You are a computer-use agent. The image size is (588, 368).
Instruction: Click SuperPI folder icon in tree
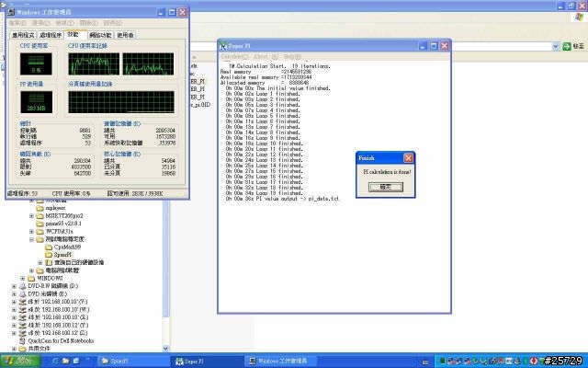coord(49,255)
